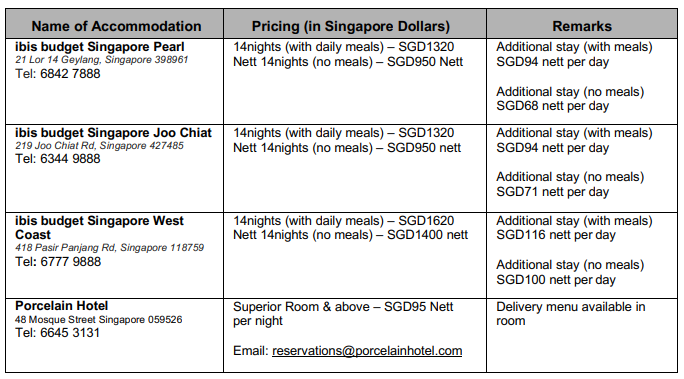Select the Porcelain Hotel name

pos(62,306)
